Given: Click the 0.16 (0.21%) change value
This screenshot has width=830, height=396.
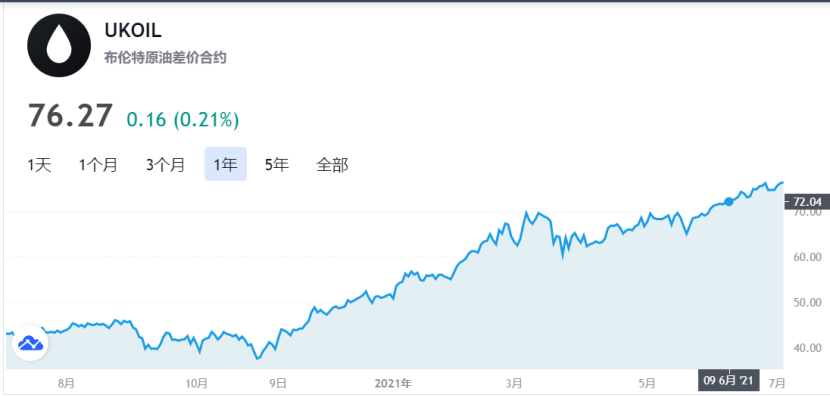Looking at the screenshot, I should (x=183, y=120).
